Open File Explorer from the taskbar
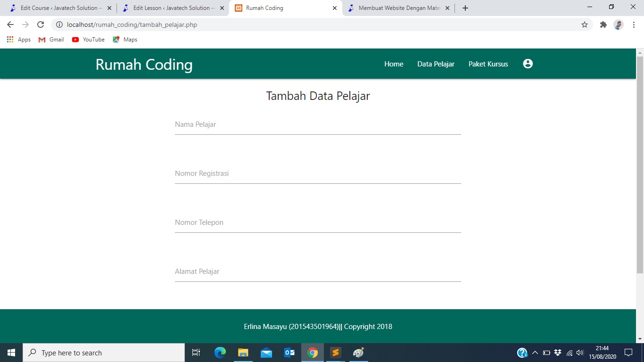The image size is (644, 362). tap(243, 353)
